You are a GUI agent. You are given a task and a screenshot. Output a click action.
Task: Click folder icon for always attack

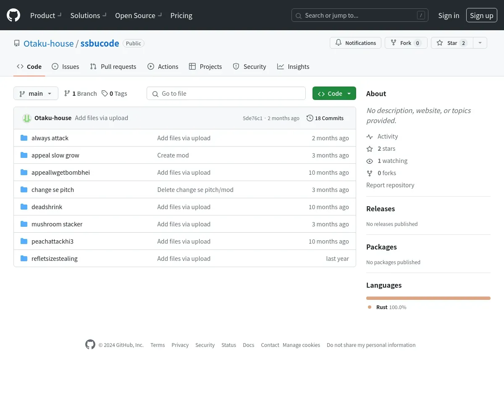pyautogui.click(x=24, y=138)
